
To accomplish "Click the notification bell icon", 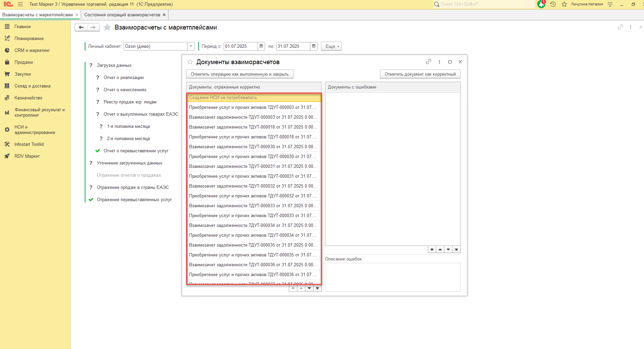I will point(541,4).
